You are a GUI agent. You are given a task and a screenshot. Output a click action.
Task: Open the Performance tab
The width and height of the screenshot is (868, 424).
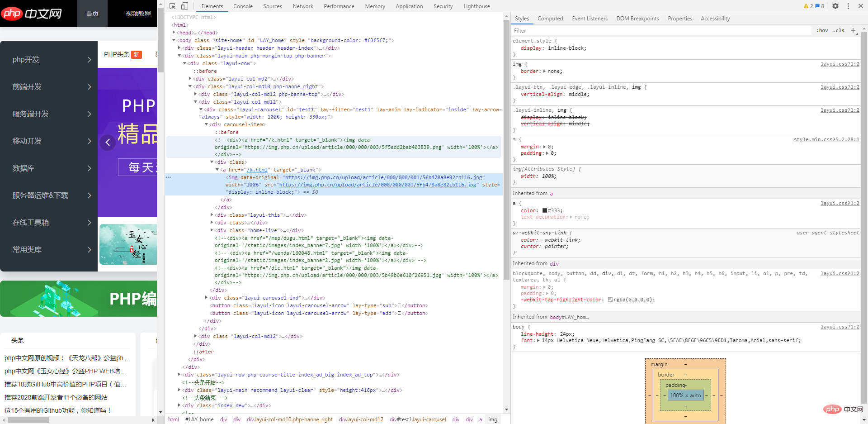[339, 6]
